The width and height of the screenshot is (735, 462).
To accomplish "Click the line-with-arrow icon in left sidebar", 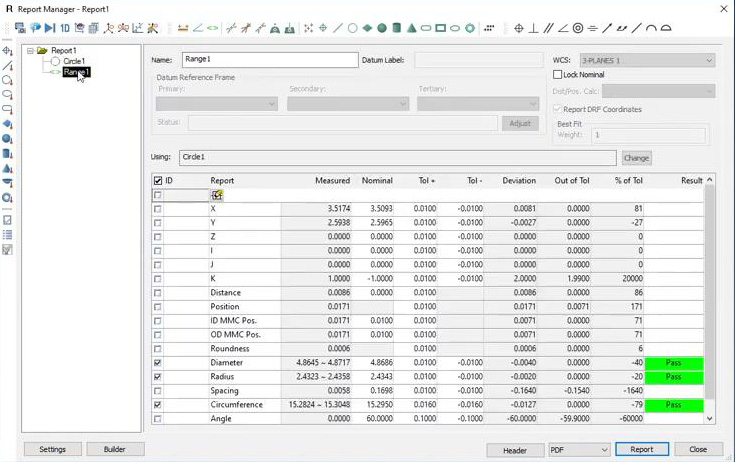I will (x=7, y=66).
